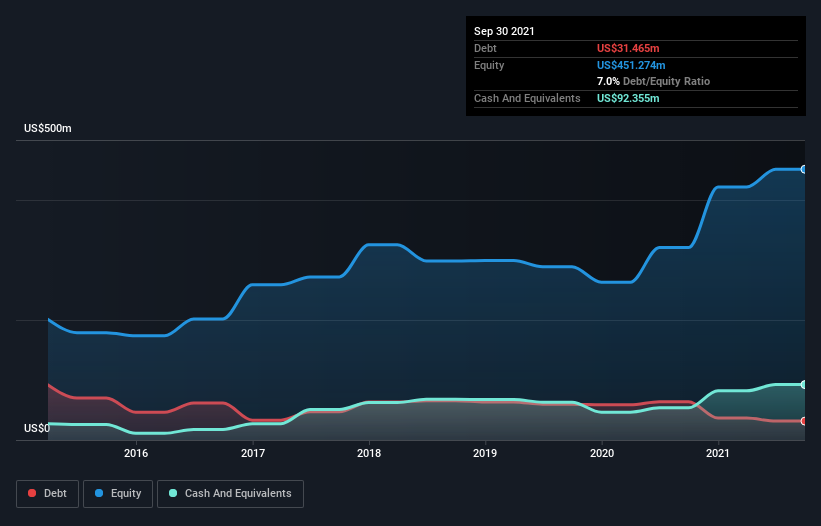821x526 pixels.
Task: Click the 7.0% Debt/Equity Ratio text
Action: (653, 82)
